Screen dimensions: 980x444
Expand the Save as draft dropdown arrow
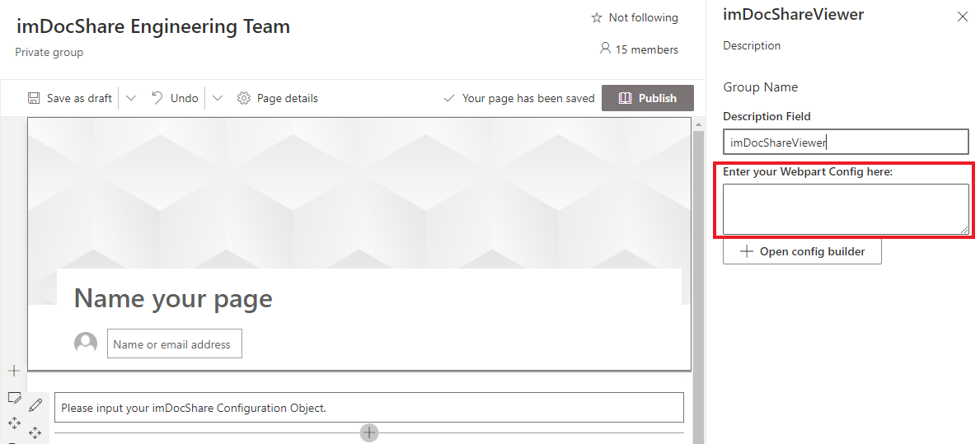(x=130, y=98)
